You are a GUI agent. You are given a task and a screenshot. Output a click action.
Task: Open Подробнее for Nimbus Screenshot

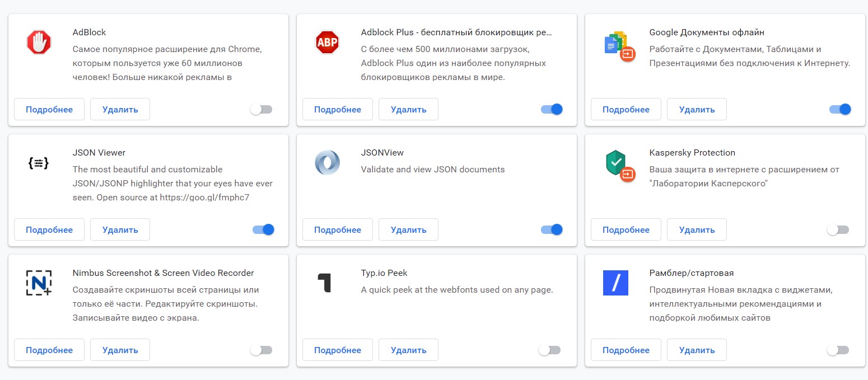49,350
